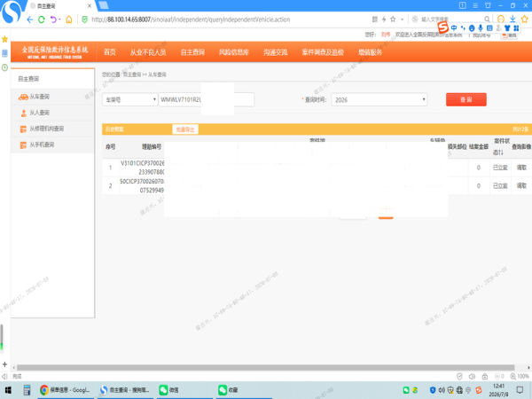Click claim number 50CICP370026070 in row 2
The image size is (532, 399).
pyautogui.click(x=142, y=185)
